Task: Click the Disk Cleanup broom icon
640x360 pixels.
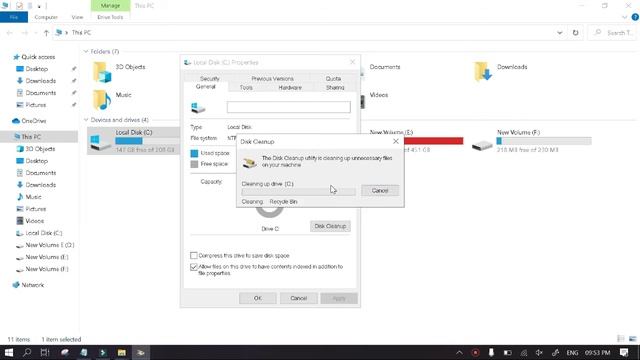Action: click(249, 162)
